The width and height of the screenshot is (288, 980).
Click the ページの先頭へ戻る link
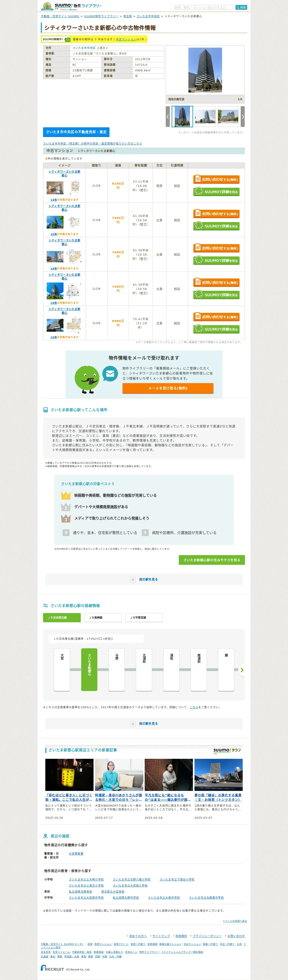[x=235, y=921]
